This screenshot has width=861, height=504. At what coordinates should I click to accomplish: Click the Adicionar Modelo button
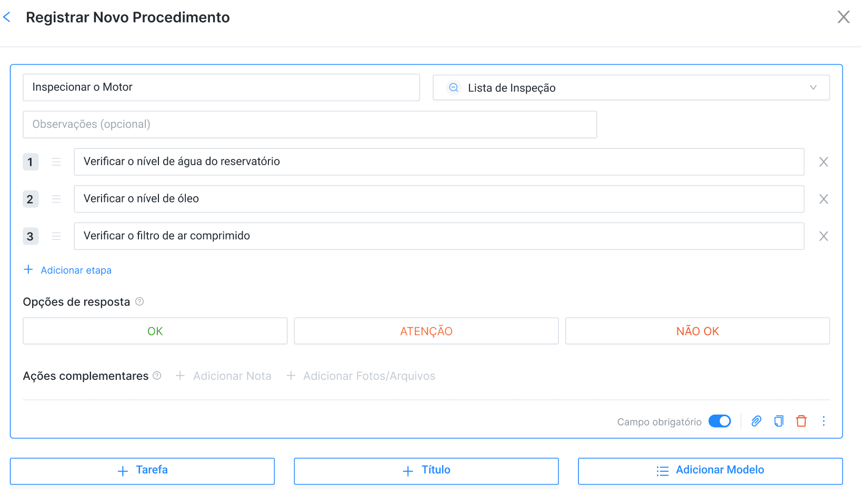pos(710,471)
